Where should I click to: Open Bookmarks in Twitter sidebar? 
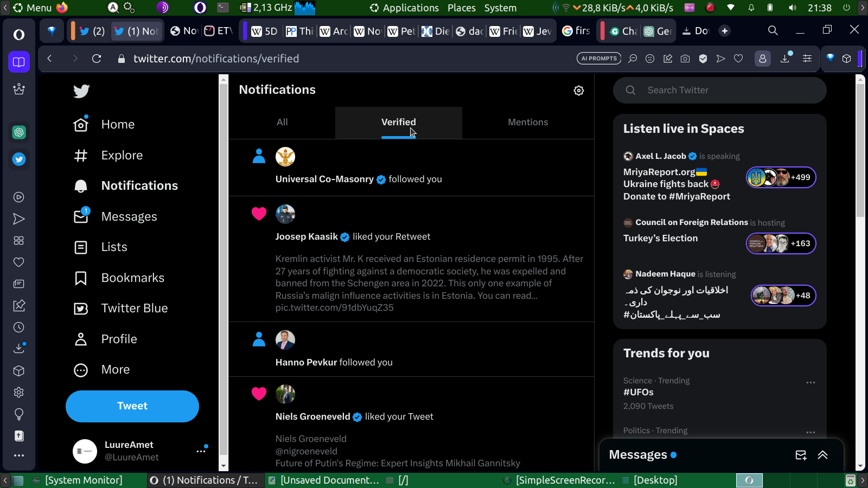pos(132,278)
